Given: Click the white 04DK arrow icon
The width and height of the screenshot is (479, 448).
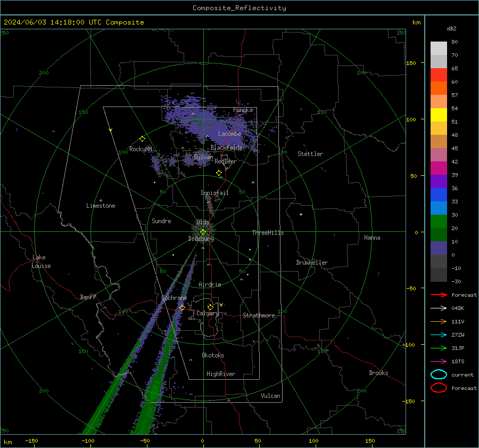Looking at the screenshot, I should pyautogui.click(x=439, y=308).
